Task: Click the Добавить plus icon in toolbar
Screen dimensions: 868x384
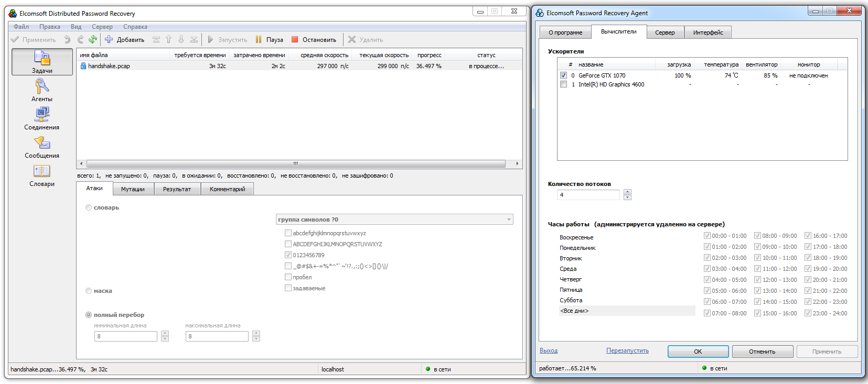Action: click(109, 39)
